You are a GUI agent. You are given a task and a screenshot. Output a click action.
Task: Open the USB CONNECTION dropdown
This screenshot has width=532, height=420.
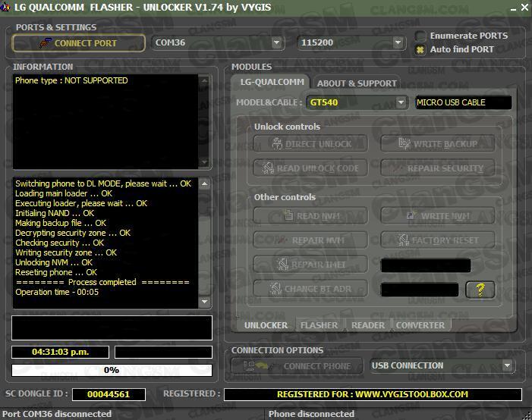pos(507,365)
